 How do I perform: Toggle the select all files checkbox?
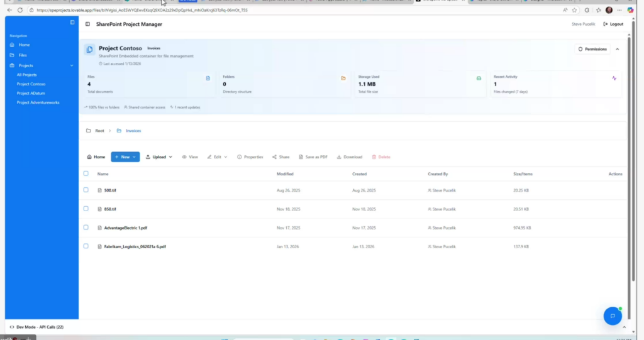click(x=86, y=173)
